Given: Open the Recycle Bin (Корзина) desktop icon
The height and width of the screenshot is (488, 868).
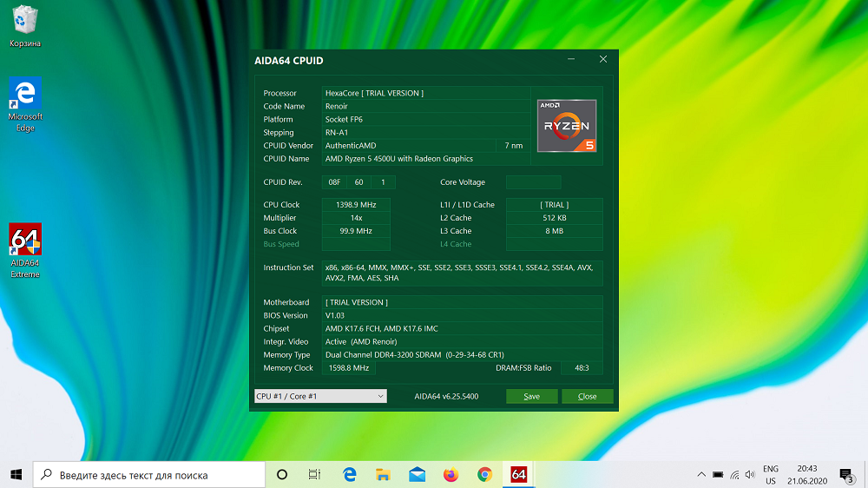Looking at the screenshot, I should point(25,26).
